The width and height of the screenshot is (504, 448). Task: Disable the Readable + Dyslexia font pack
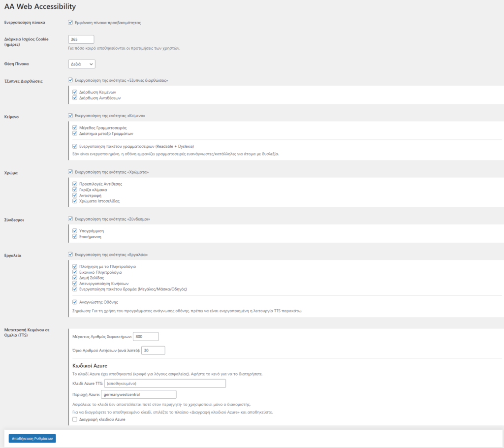pyautogui.click(x=75, y=146)
